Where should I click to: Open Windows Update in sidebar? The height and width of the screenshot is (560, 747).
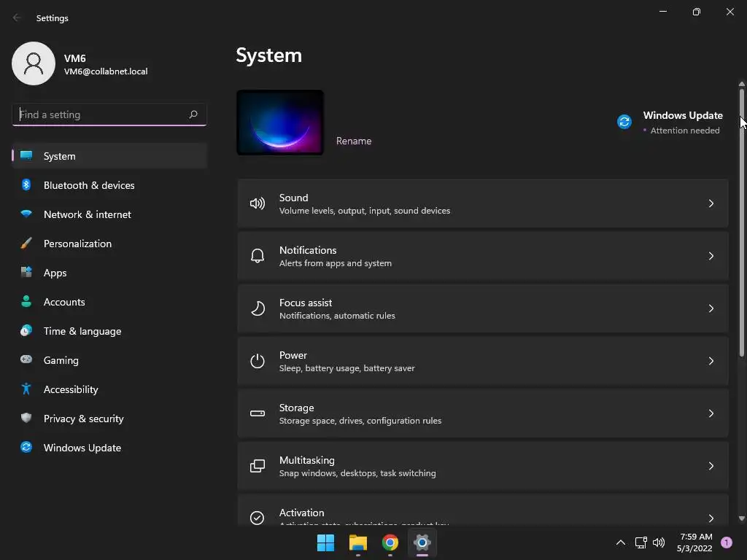109,448
